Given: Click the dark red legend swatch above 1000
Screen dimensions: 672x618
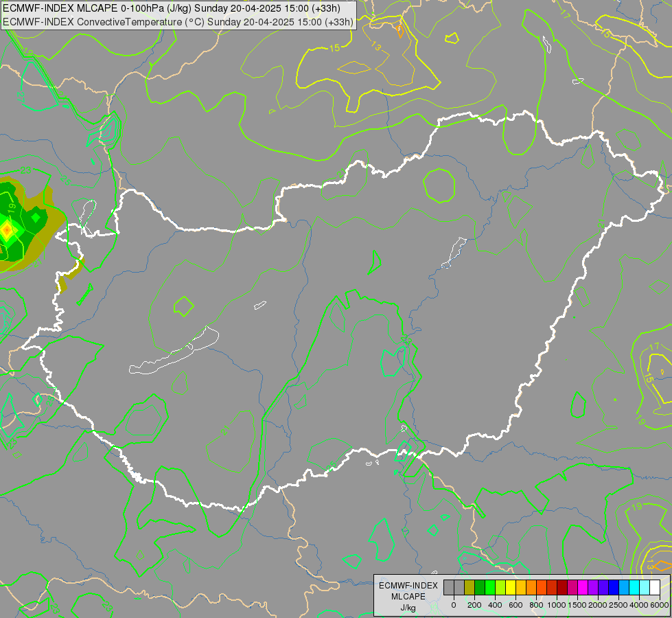Looking at the screenshot, I should click(562, 587).
